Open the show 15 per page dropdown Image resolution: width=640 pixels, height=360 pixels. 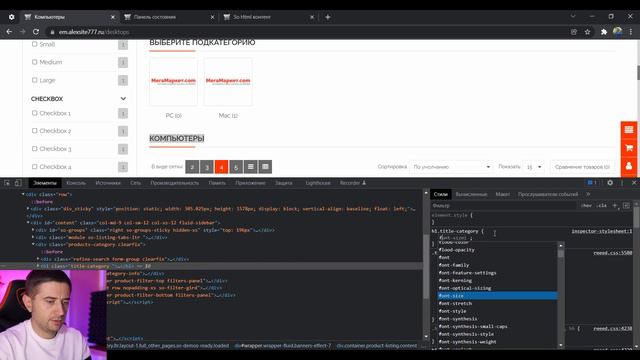tap(533, 167)
